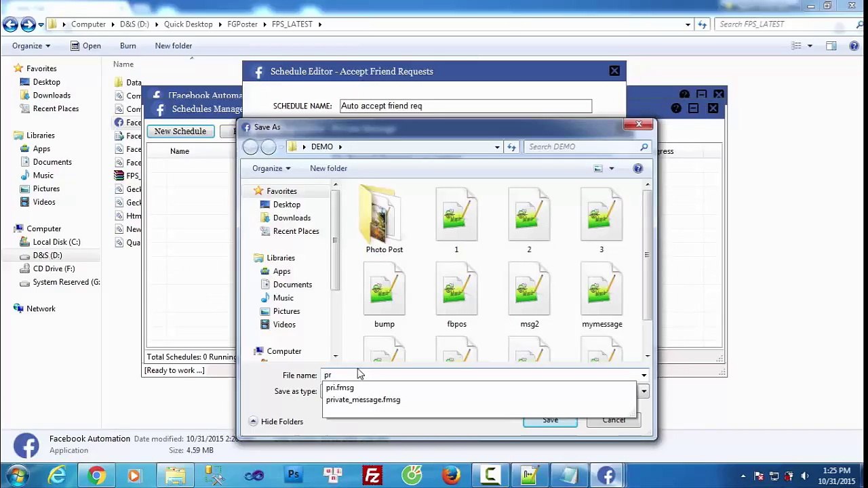Open the Facebook Automation taskbar icon
Screen dimensions: 868x488
point(606,476)
